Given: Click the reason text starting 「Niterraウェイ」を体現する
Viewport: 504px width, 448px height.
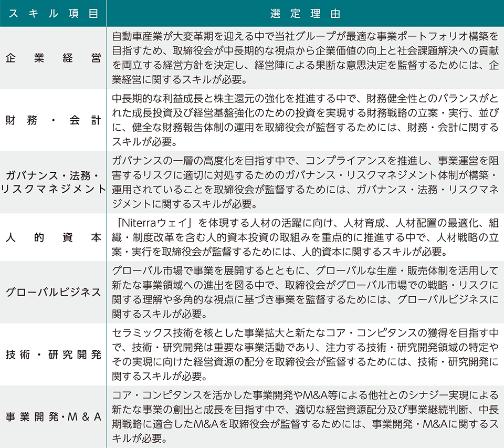Looking at the screenshot, I should tap(305, 237).
